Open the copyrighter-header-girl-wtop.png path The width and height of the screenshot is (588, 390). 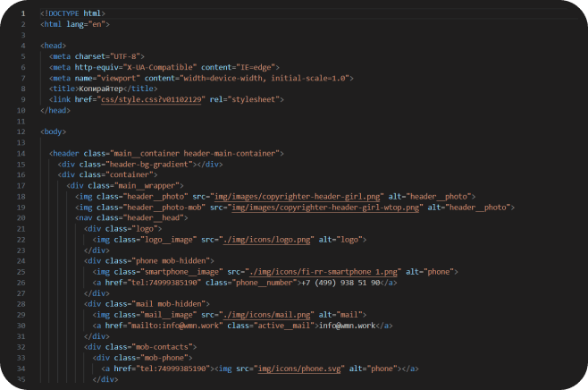(325, 207)
